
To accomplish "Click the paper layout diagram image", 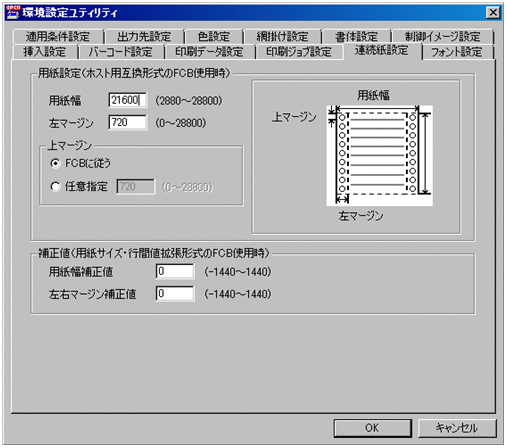I will 379,155.
